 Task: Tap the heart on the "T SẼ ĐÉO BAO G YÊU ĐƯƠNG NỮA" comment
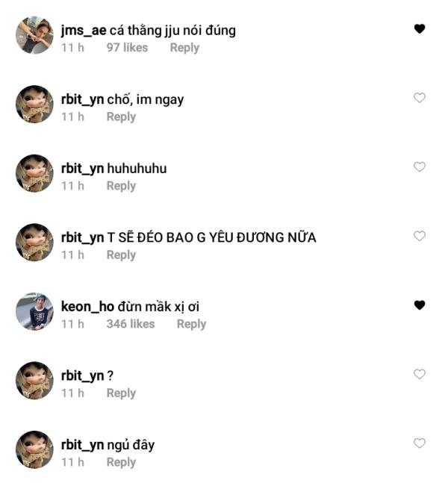click(x=420, y=236)
